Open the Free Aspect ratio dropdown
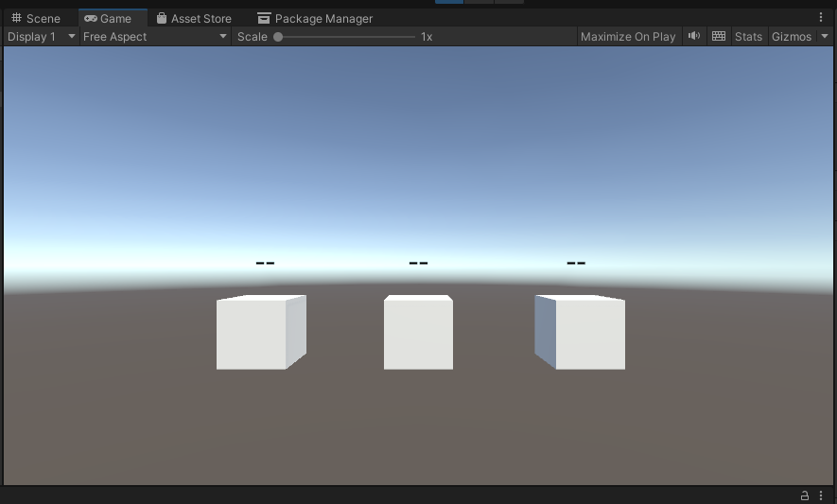Screen dimensions: 837x504 155,36
